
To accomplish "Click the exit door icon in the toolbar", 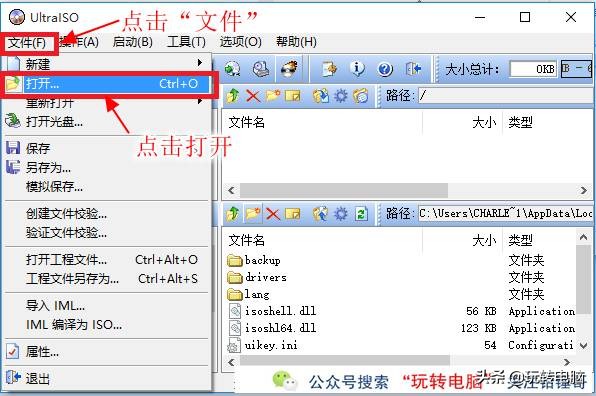I will point(413,69).
